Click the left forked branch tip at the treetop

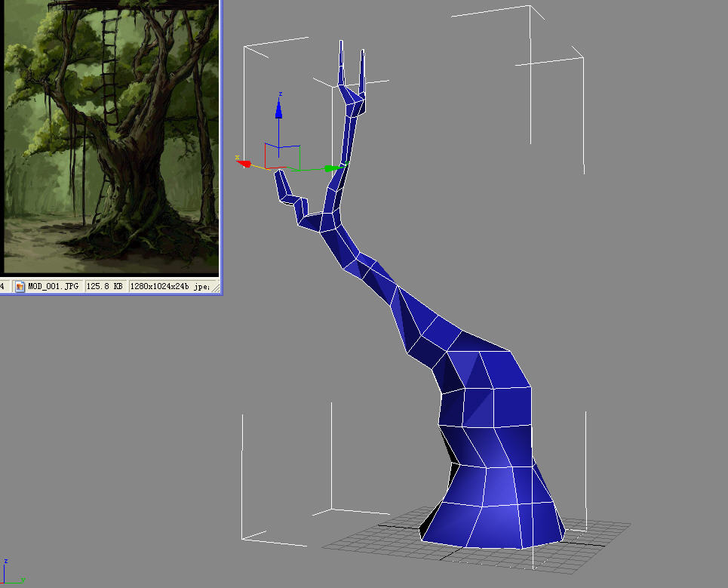(x=341, y=59)
